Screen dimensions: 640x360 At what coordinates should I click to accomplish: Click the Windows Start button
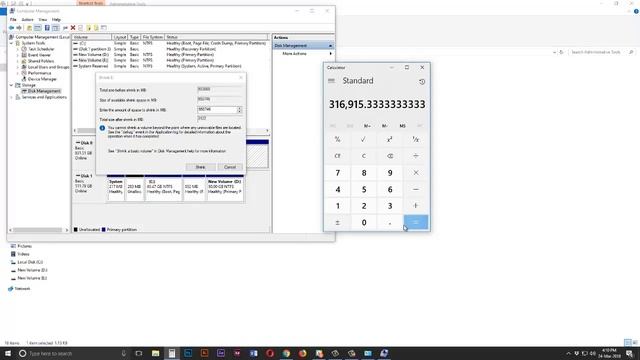tap(8, 353)
